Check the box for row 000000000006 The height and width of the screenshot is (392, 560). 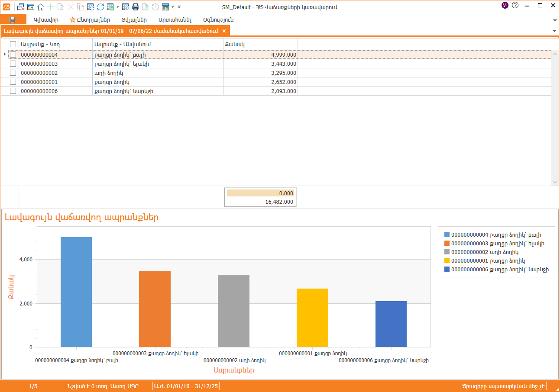13,91
